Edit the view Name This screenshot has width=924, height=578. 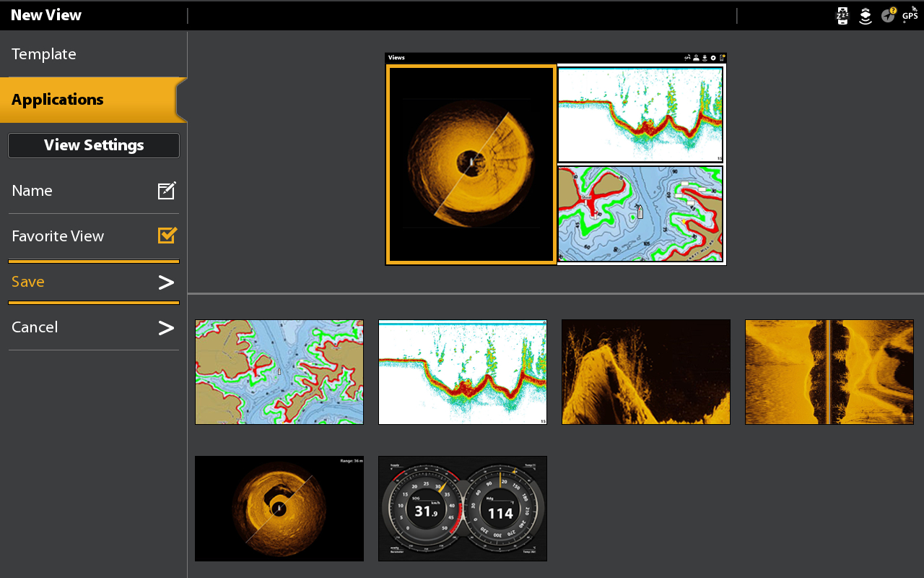[x=94, y=191]
